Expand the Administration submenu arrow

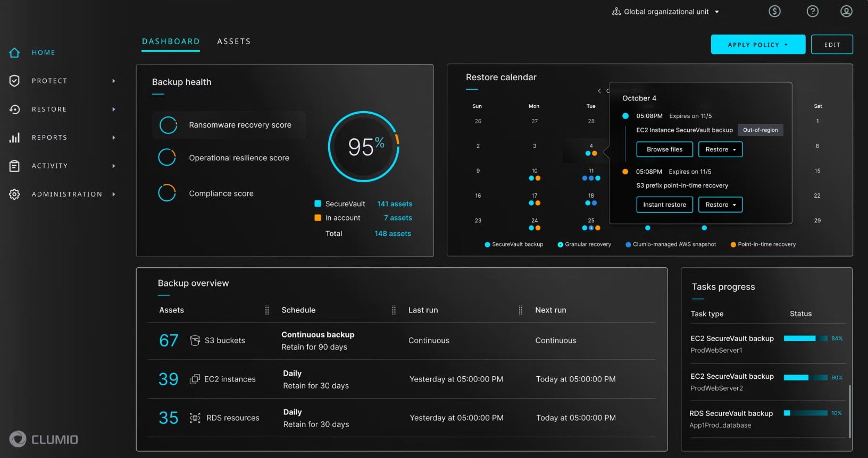[x=114, y=194]
